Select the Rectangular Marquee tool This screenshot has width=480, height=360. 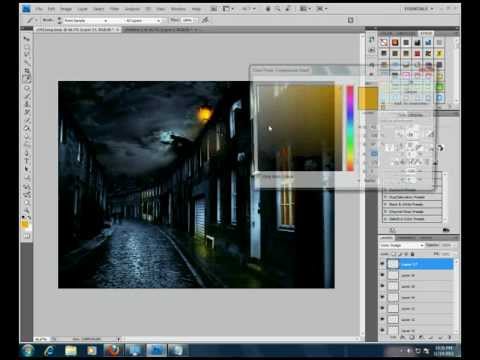coord(27,47)
